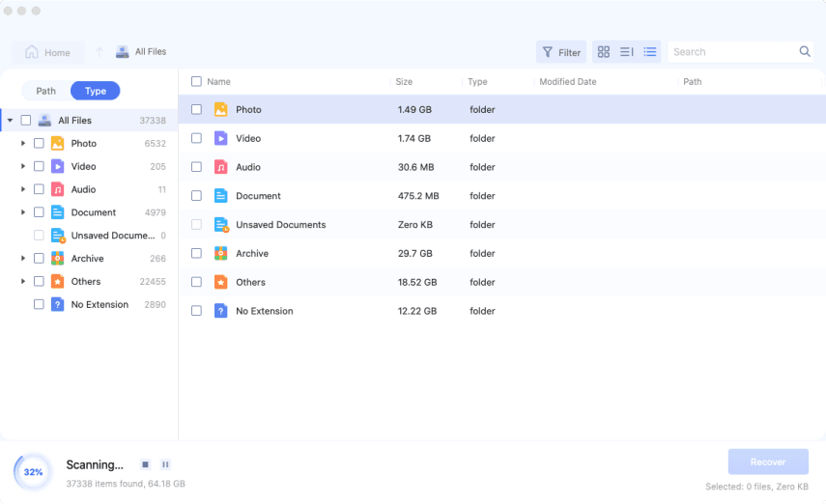826x504 pixels.
Task: Stop the scan with the stop icon
Action: point(145,464)
